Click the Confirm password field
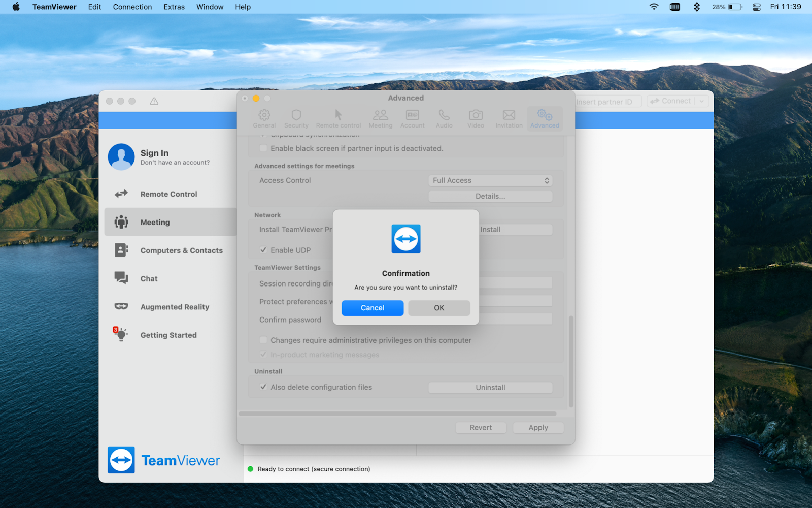The width and height of the screenshot is (812, 508). [516, 320]
